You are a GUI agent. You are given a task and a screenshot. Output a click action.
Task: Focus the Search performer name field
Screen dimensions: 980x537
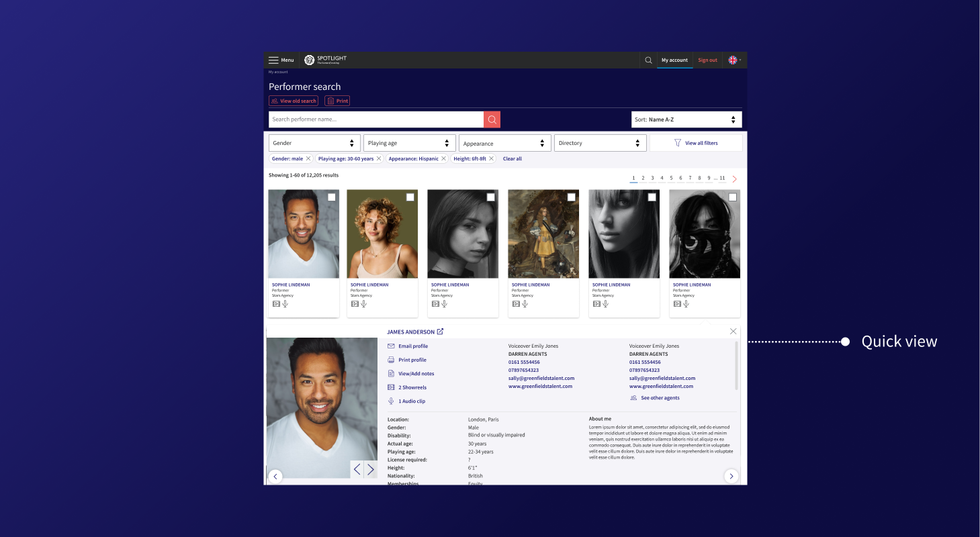point(376,119)
